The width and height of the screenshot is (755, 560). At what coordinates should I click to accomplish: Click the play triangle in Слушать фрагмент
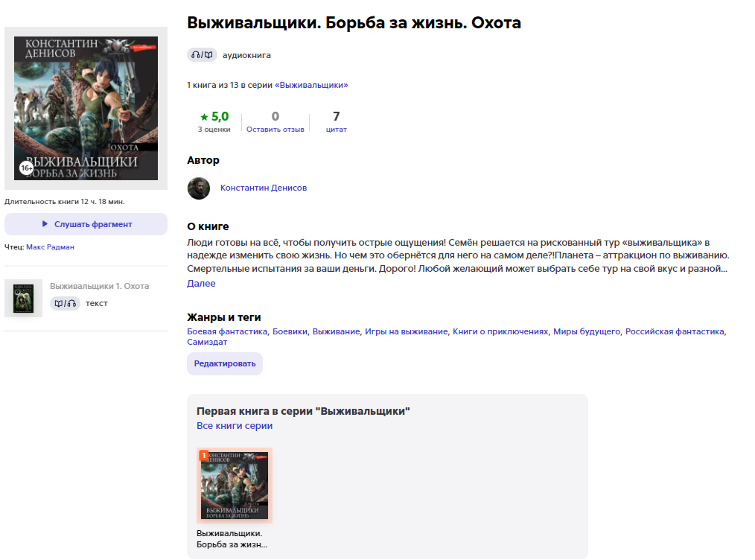[x=45, y=224]
